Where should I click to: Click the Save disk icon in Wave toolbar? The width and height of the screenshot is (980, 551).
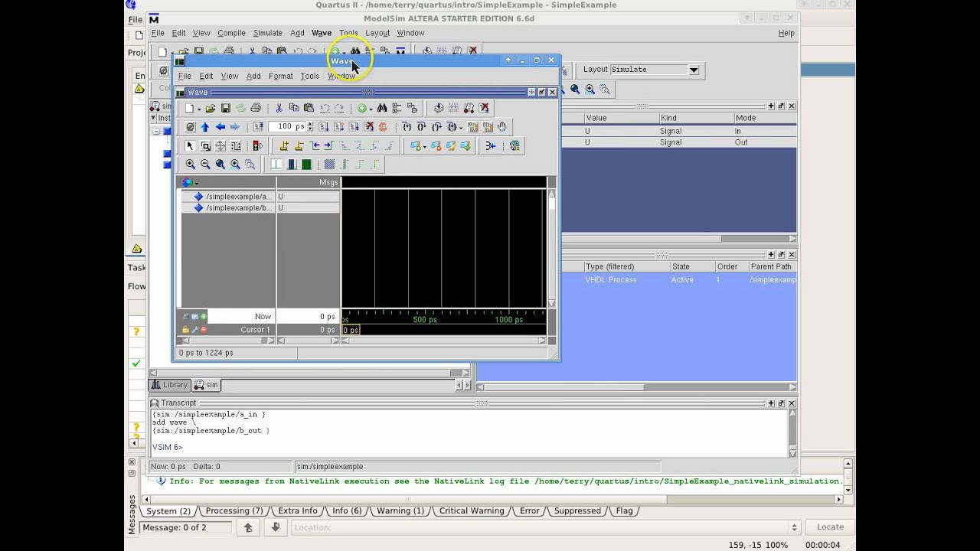click(226, 108)
